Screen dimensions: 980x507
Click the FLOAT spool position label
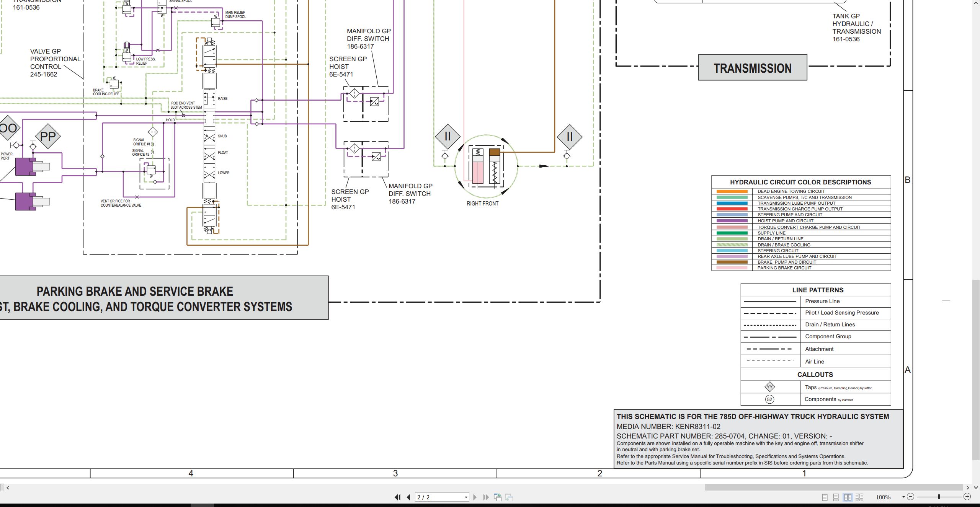coord(223,153)
